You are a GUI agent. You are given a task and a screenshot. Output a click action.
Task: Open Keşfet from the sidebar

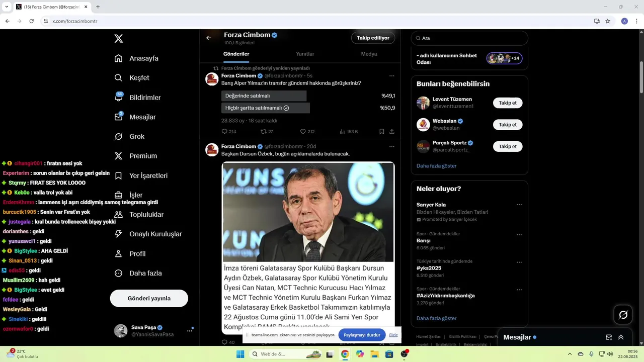pos(132,78)
